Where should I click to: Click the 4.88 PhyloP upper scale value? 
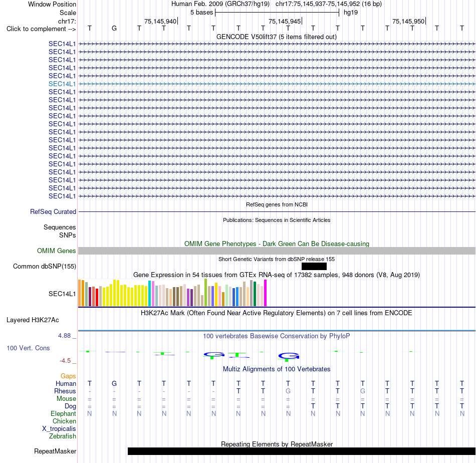pos(64,336)
